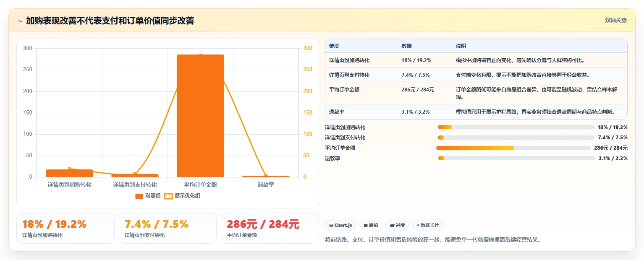Click table value 18% / 19.2%
The image size is (644, 260).
pyautogui.click(x=416, y=60)
